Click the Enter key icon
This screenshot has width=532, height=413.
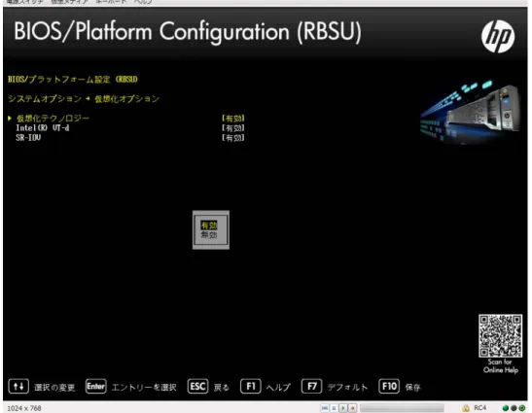pos(96,386)
